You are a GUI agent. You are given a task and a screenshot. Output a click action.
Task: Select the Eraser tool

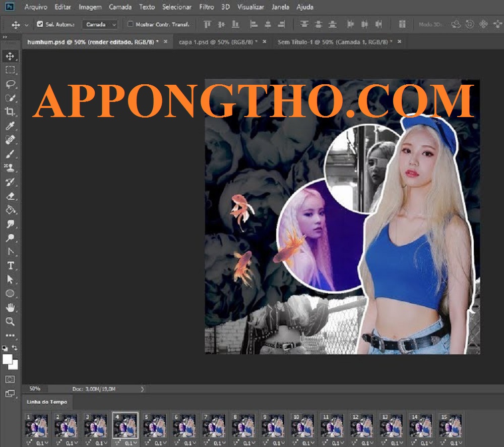(10, 196)
